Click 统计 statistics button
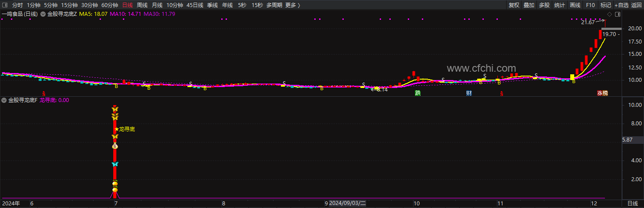 tap(560, 5)
